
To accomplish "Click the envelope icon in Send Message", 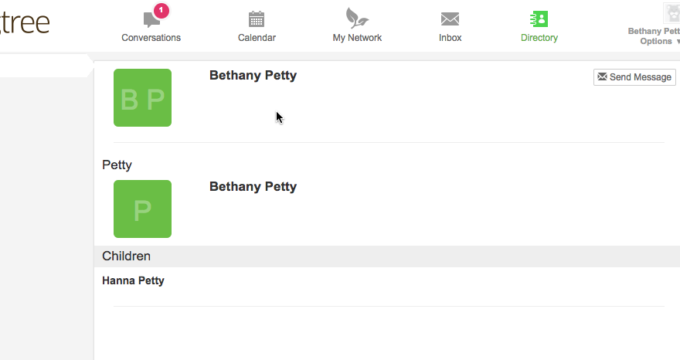I will tap(602, 77).
